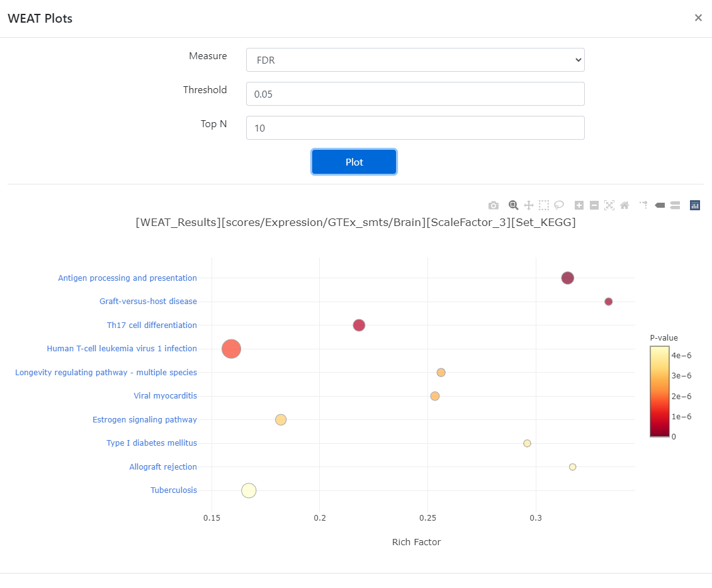The height and width of the screenshot is (588, 712).
Task: Click the P-value color bar
Action: tap(659, 392)
